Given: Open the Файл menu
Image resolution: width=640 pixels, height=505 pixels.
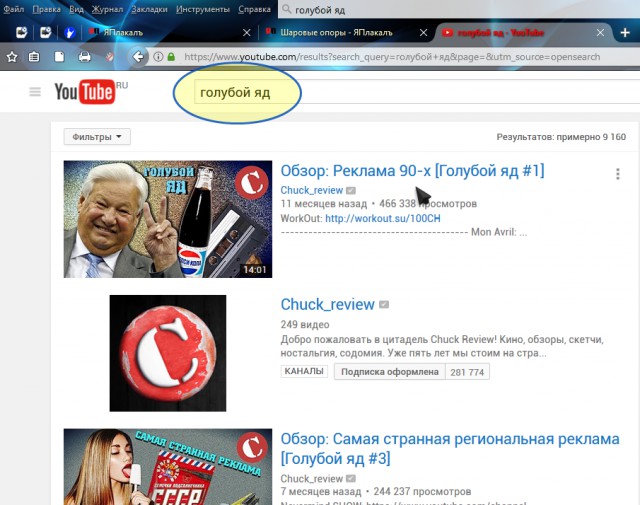Looking at the screenshot, I should coord(14,9).
